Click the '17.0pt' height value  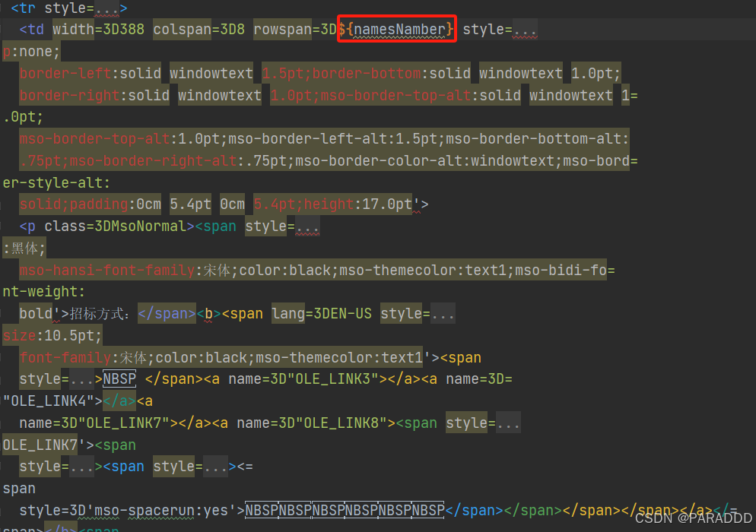[x=387, y=204]
